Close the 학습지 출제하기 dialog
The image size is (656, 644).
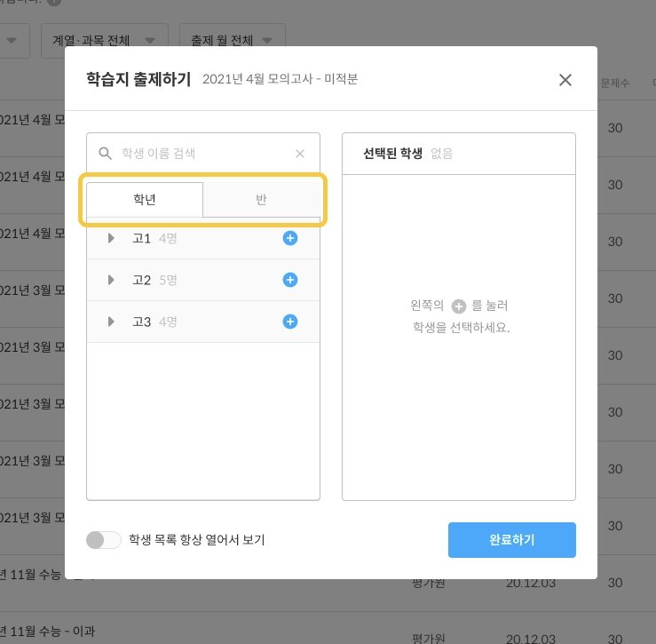[x=565, y=80]
